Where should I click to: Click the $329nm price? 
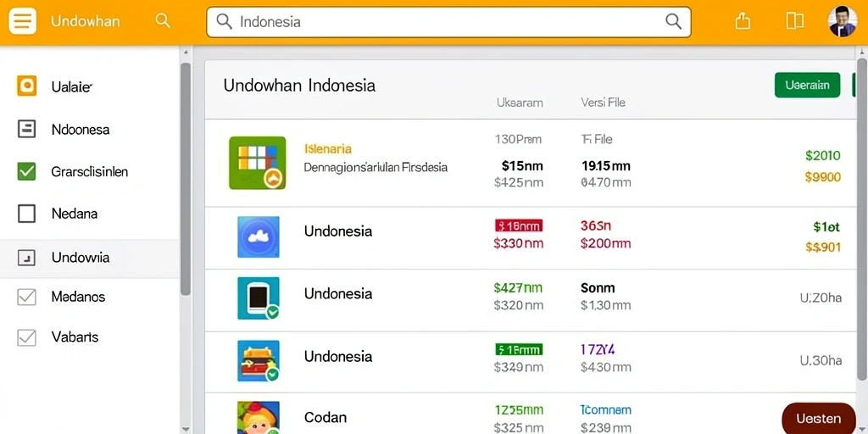518,366
